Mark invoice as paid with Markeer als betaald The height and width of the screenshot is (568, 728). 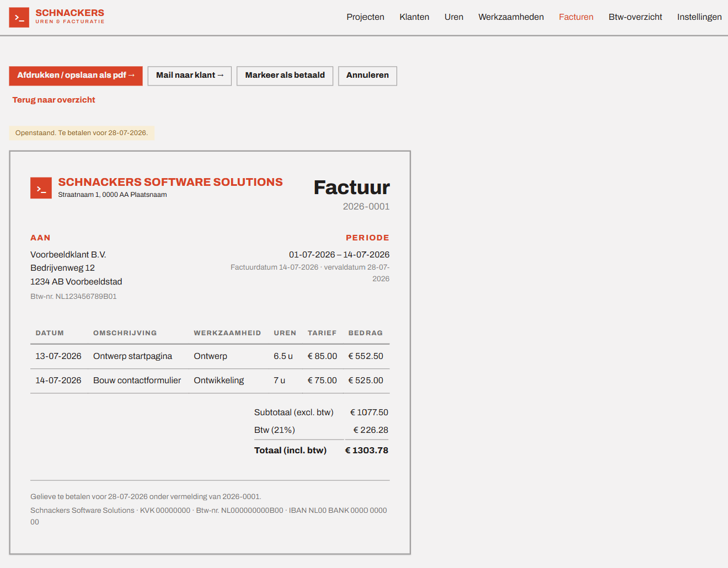285,76
